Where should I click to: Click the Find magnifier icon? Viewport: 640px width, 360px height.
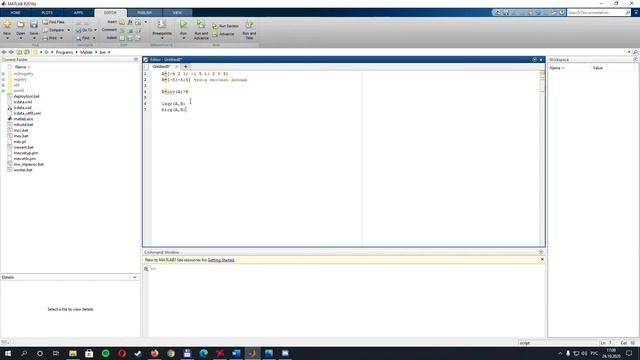(78, 38)
